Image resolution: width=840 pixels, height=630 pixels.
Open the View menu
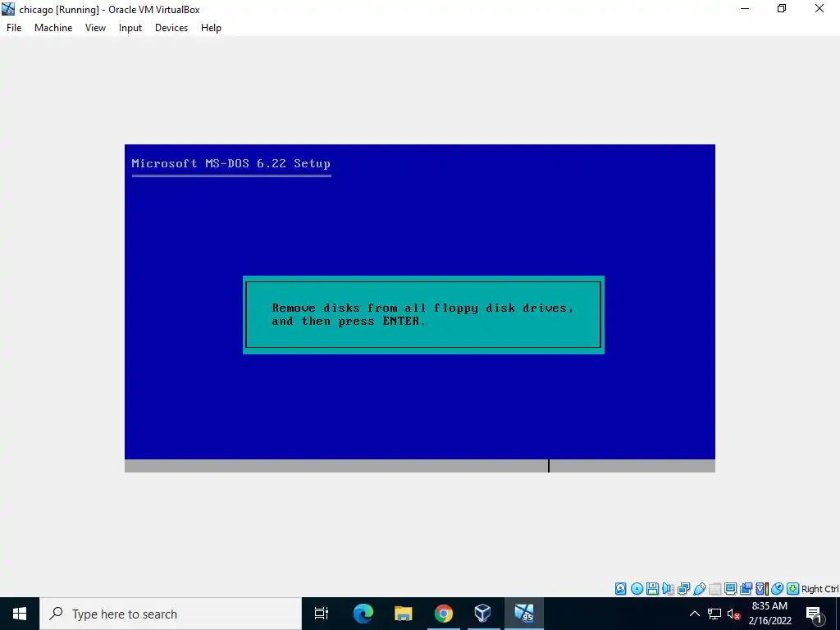tap(95, 28)
